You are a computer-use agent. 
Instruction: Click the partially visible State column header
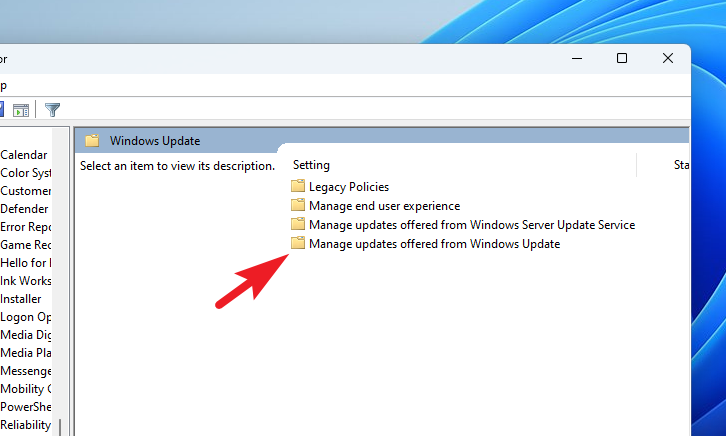point(681,165)
